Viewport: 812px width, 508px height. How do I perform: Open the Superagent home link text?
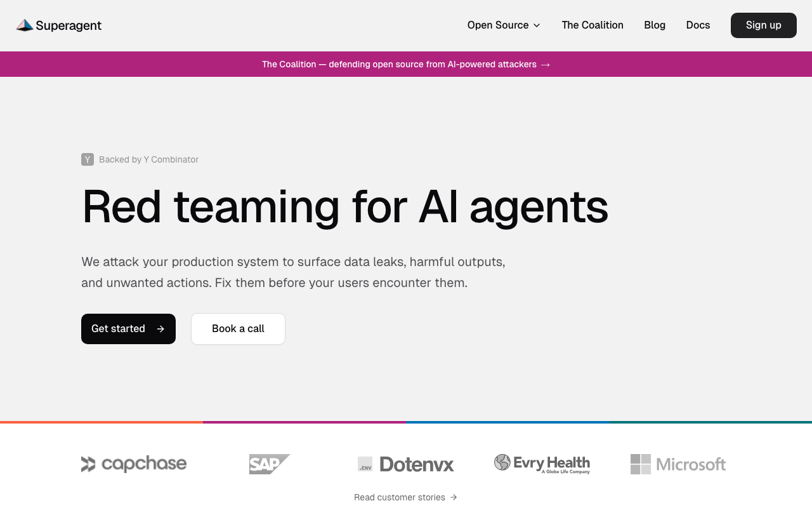(69, 25)
